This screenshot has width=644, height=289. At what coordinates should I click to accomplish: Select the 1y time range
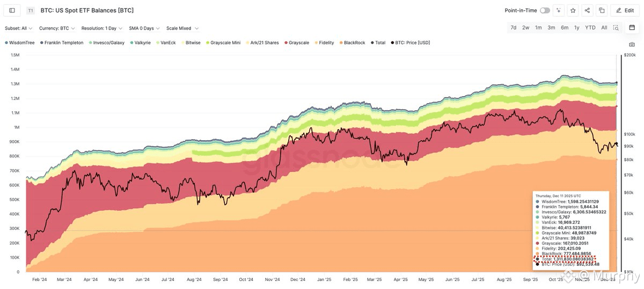(577, 27)
